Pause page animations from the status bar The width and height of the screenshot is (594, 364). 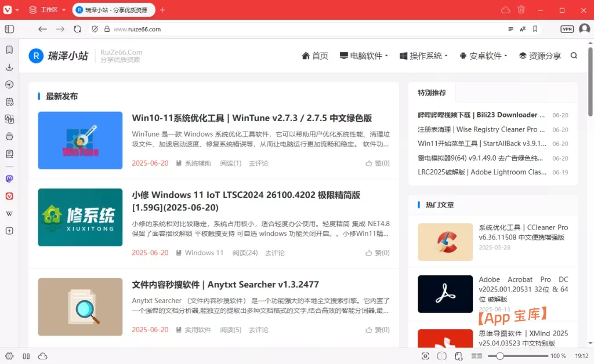tap(26, 356)
